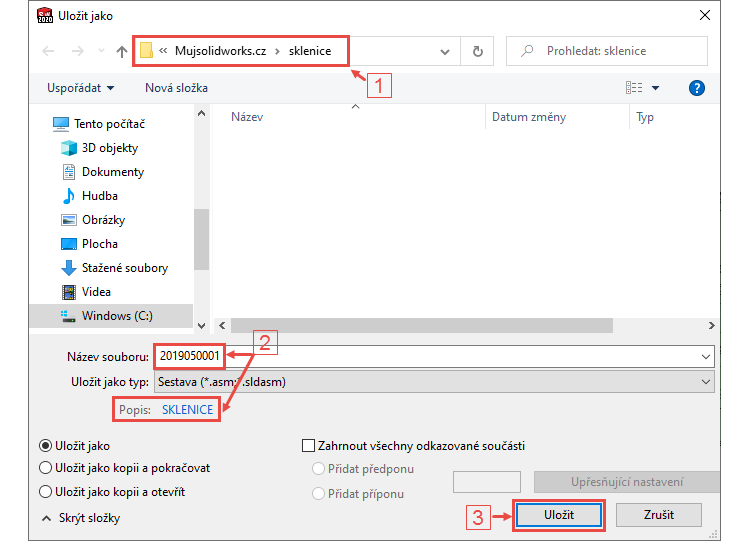Select Uložit jako kopii a pokračovat
This screenshot has width=750, height=541.
click(45, 468)
